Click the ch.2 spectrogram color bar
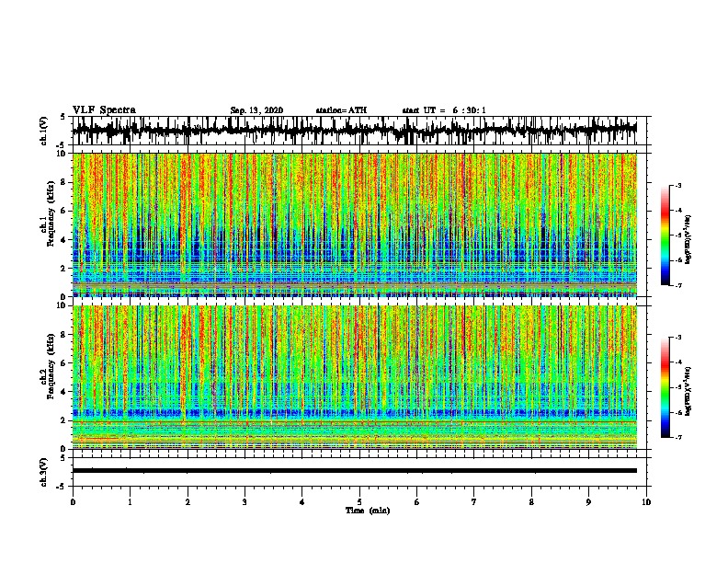728x563 pixels. (x=665, y=387)
